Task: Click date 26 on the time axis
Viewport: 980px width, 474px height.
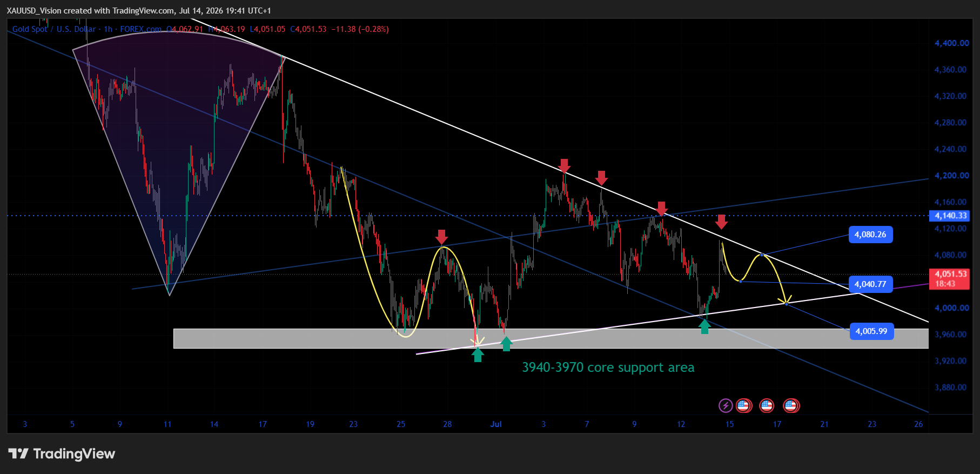Action: click(x=918, y=424)
